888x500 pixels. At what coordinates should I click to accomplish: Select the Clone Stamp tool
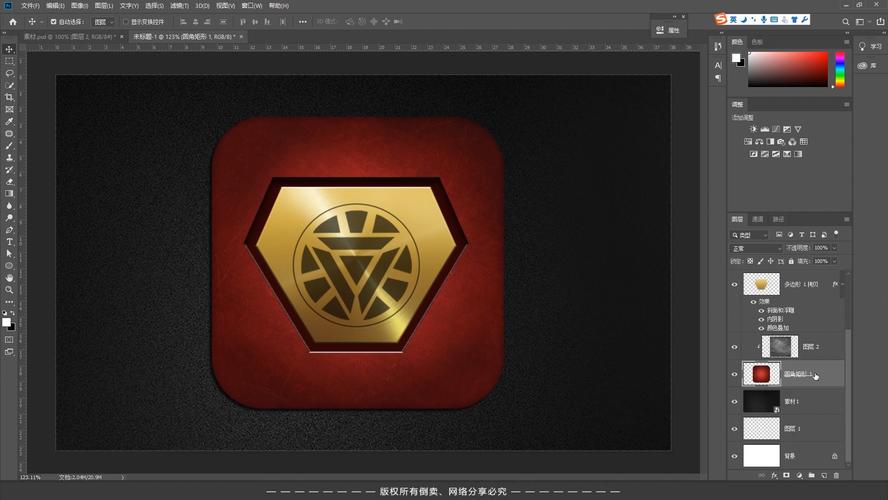(x=9, y=157)
